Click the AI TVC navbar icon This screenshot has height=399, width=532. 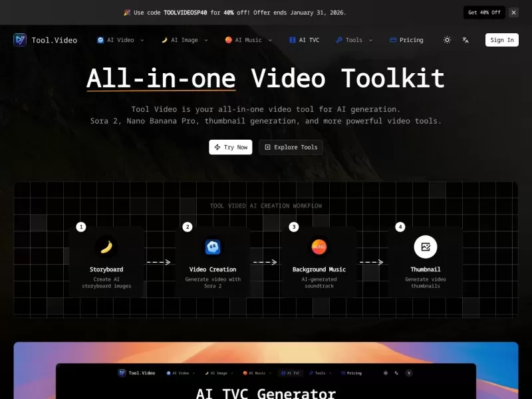[x=292, y=40]
